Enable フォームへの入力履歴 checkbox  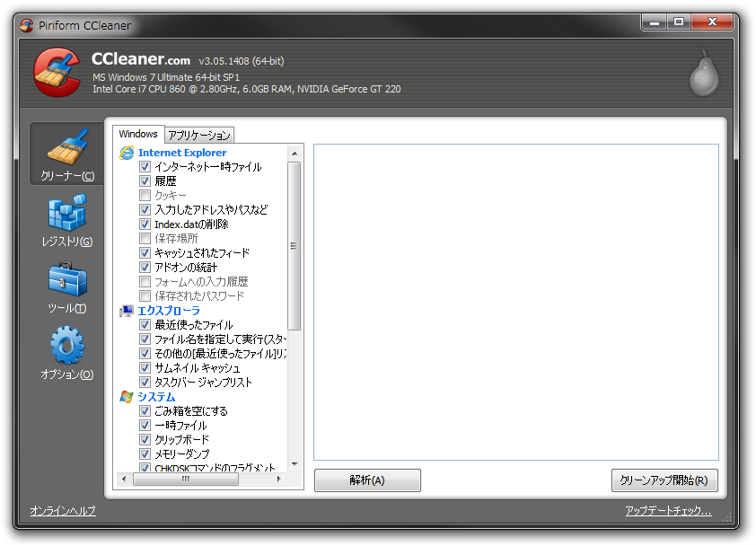pos(145,282)
